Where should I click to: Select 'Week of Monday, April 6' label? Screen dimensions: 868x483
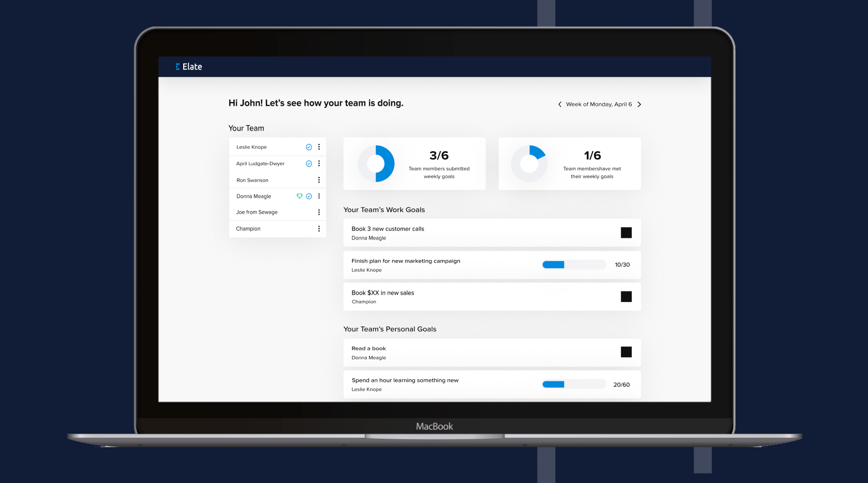[599, 104]
